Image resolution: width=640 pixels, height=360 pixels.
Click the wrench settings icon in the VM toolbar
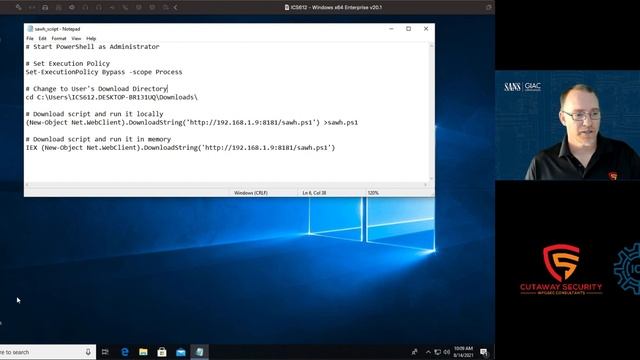(x=18, y=7)
